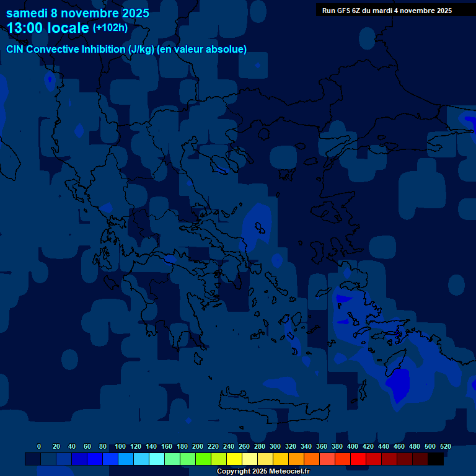Click the '520' legend scale label

pyautogui.click(x=445, y=446)
